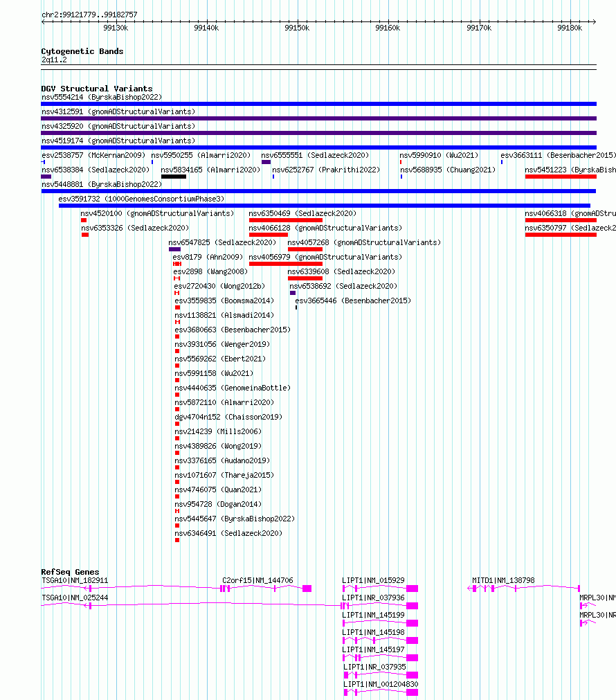Open esv3665446 (Besenbacher2015) label
The height and width of the screenshot is (700, 616).
coord(353,301)
